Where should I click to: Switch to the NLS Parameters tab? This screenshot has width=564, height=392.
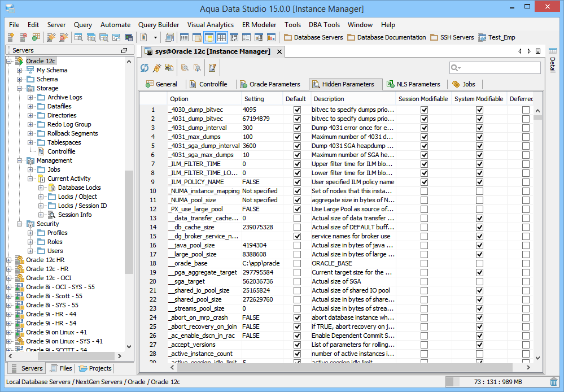coord(413,84)
